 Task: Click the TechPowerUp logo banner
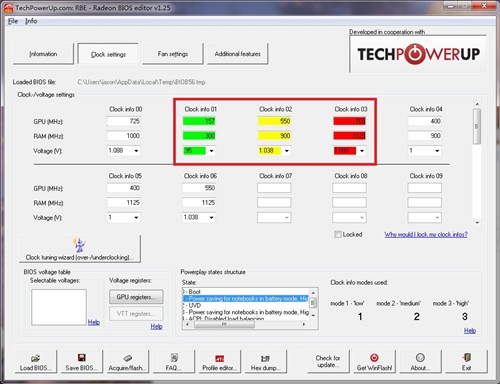(x=418, y=54)
